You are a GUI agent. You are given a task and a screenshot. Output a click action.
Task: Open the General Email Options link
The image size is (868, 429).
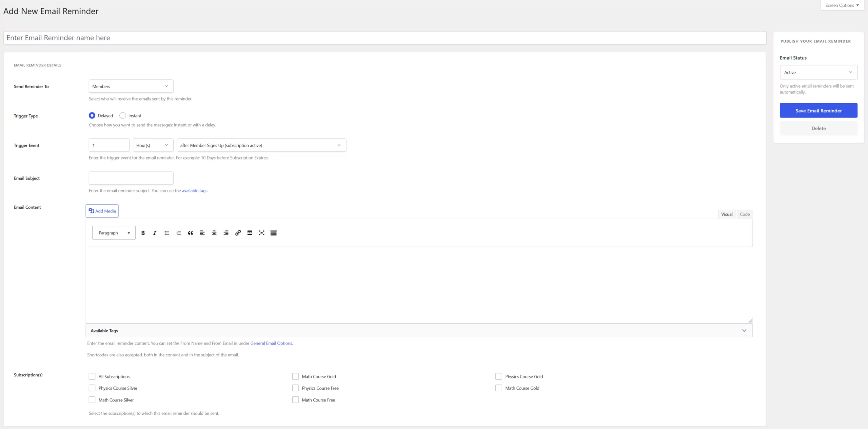[x=271, y=343]
